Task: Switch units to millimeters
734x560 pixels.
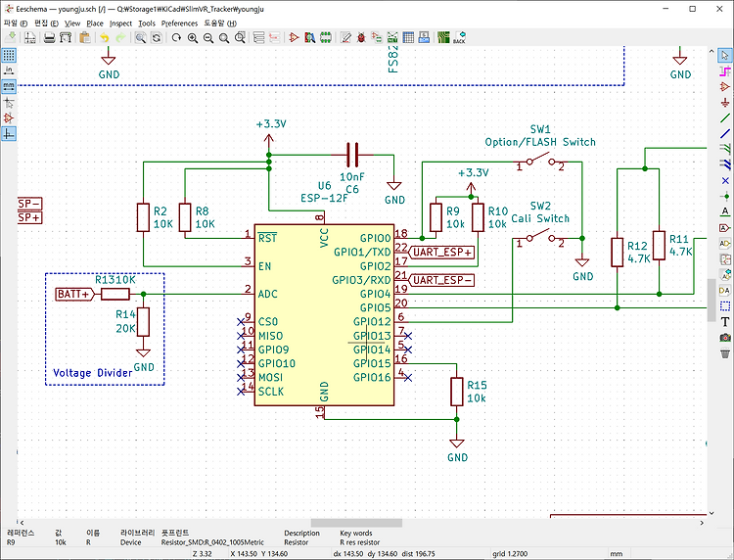Action: 9,86
